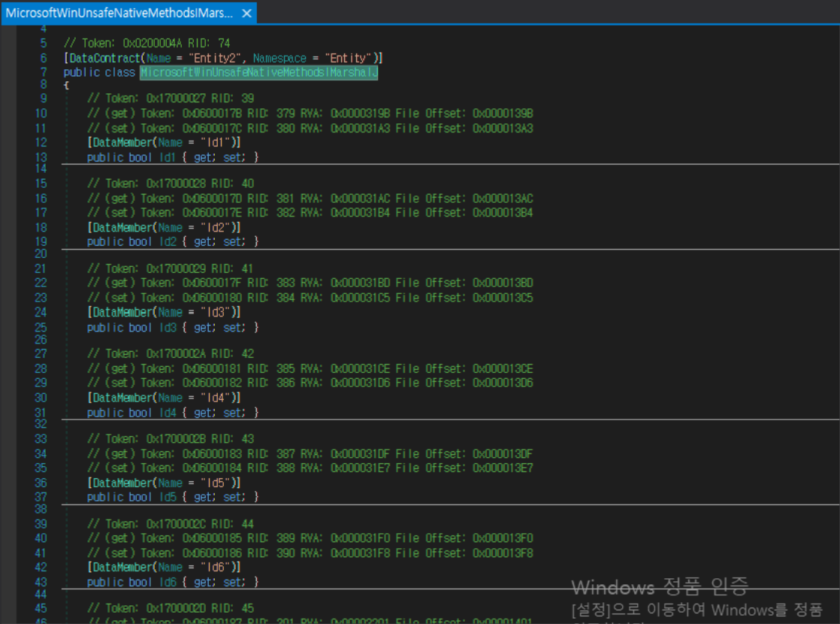Click the "Id2" string in DataMember
The width and height of the screenshot is (840, 624).
point(214,227)
